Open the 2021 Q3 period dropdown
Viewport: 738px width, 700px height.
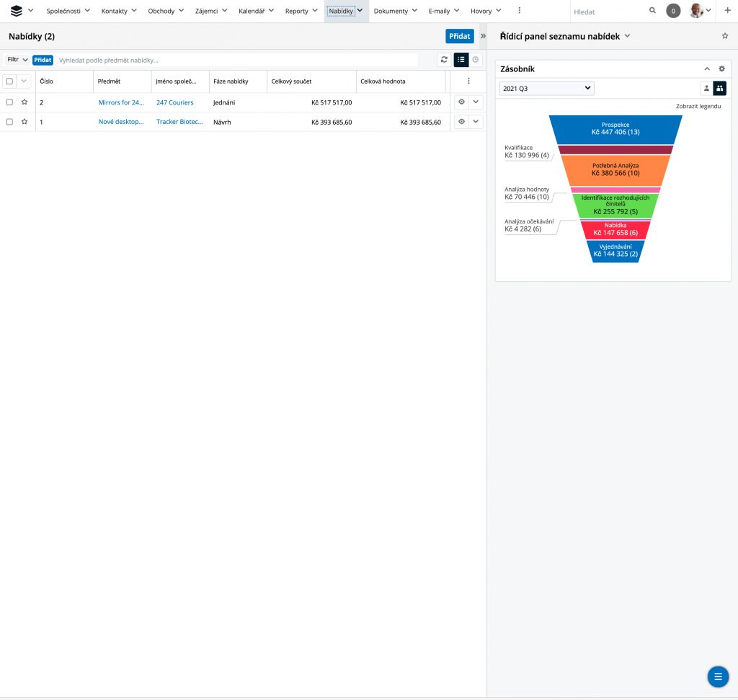click(x=547, y=88)
